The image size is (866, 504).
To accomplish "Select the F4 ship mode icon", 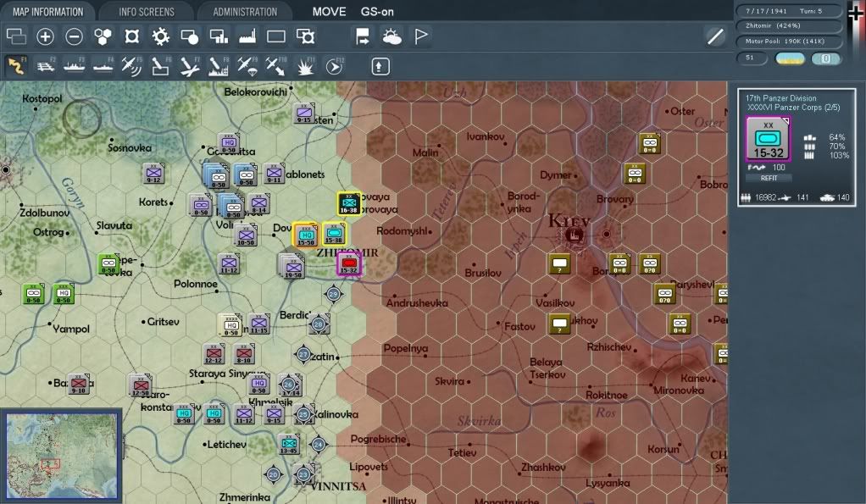I will tap(103, 66).
